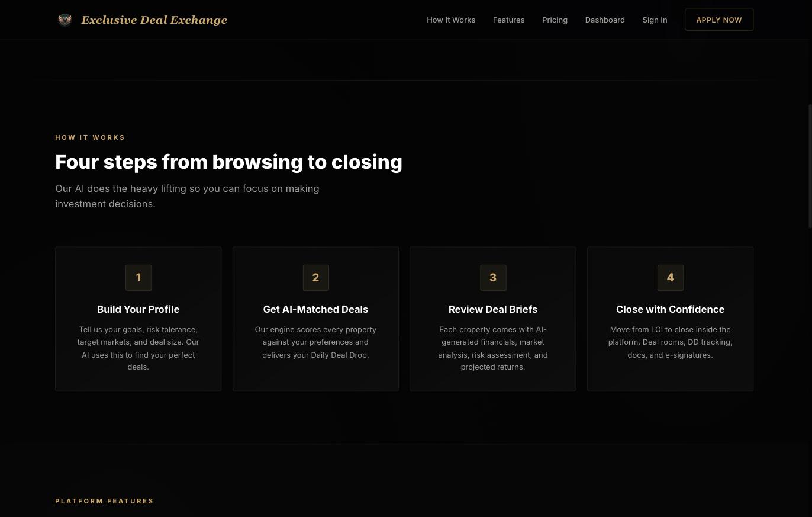This screenshot has width=812, height=517.
Task: Click the Get AI-Matched Deals card title
Action: click(x=315, y=309)
